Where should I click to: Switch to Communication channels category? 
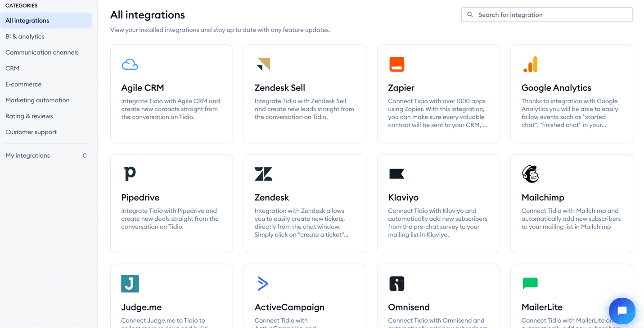[41, 52]
